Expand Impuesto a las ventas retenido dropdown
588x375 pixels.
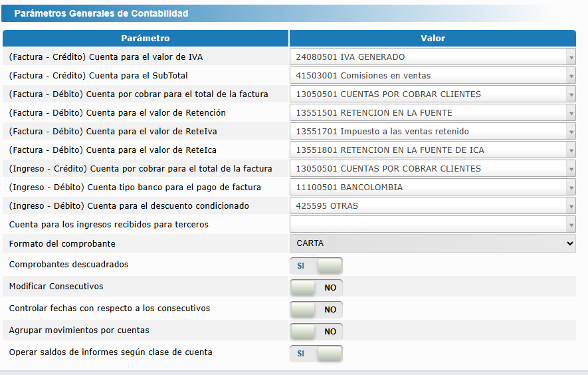433,132
